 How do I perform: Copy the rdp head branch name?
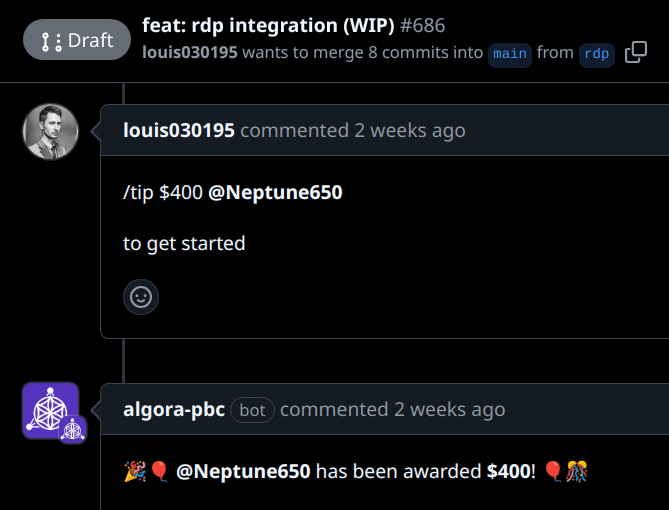pyautogui.click(x=636, y=52)
